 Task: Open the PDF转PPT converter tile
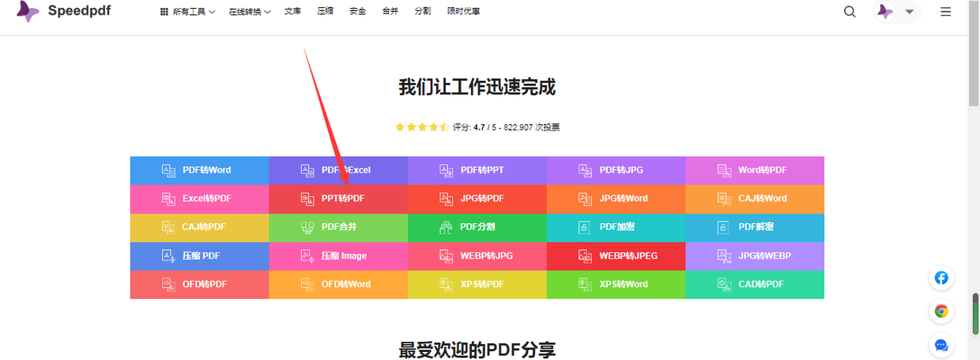(477, 170)
